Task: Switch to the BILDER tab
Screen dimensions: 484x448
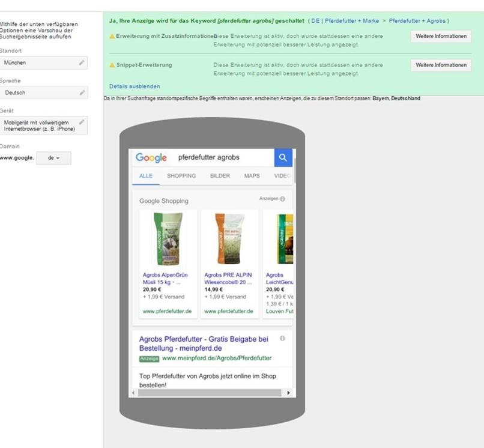Action: [x=220, y=176]
